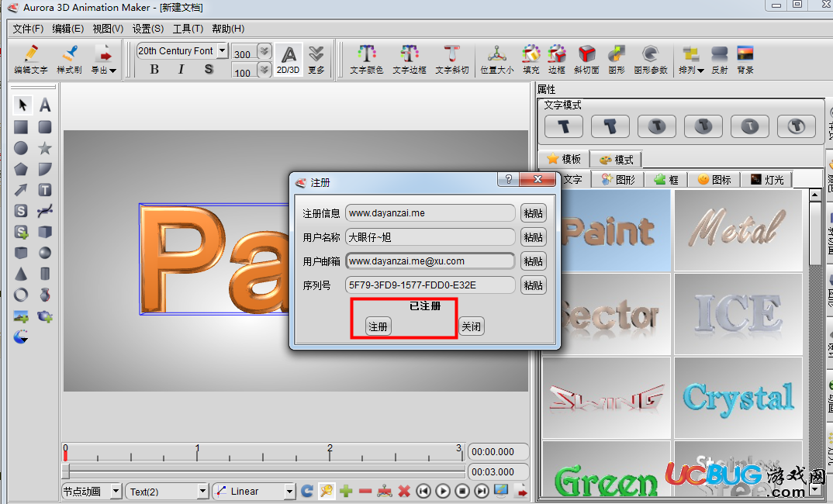
Task: Click the 用户邮箱 email input field
Action: pos(430,261)
